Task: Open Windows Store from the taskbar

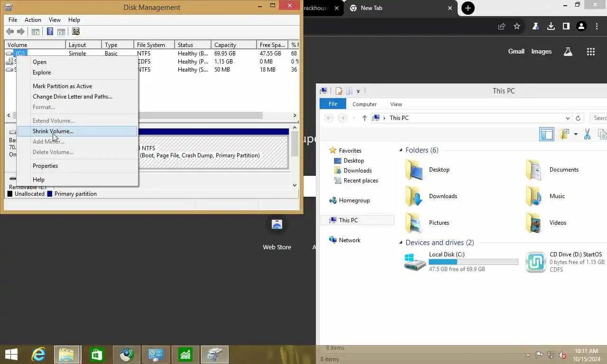Action: point(97,355)
